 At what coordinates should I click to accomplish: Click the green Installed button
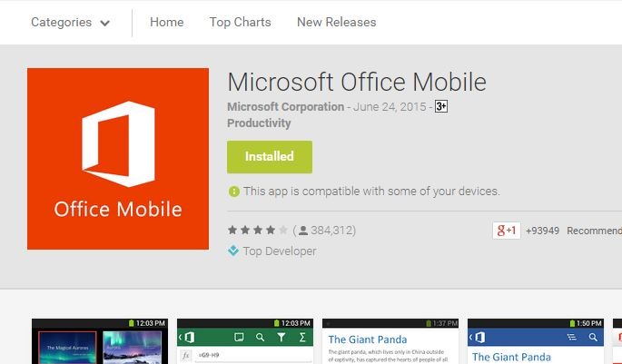click(x=270, y=156)
